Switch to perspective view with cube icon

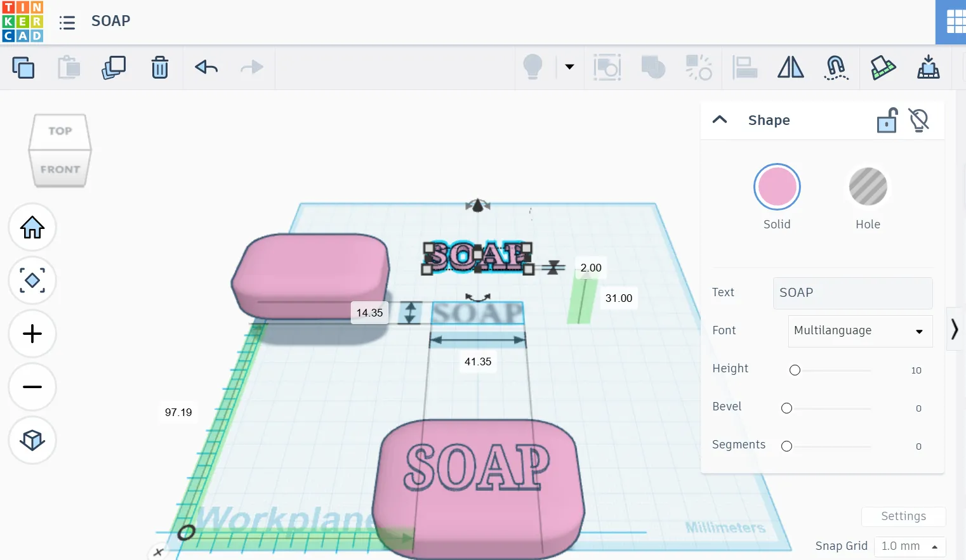click(32, 440)
